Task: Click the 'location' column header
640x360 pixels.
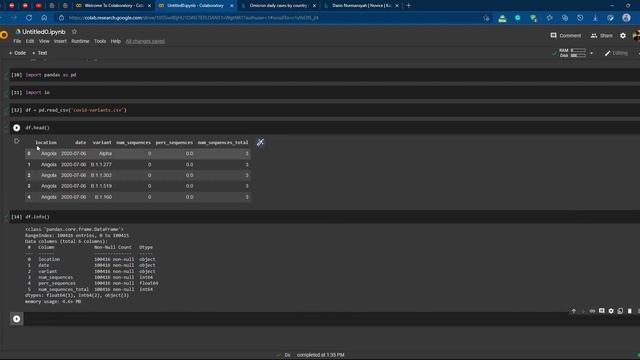Action: 46,142
